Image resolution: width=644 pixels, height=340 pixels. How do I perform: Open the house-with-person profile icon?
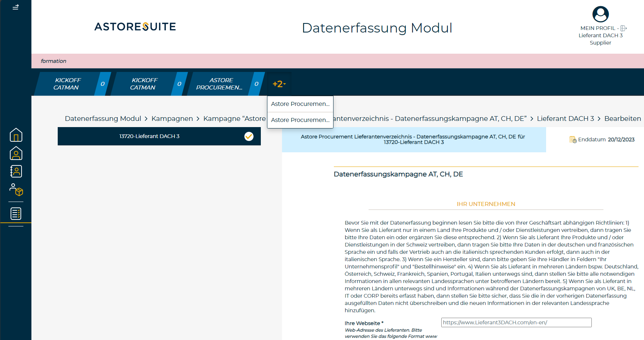16,153
